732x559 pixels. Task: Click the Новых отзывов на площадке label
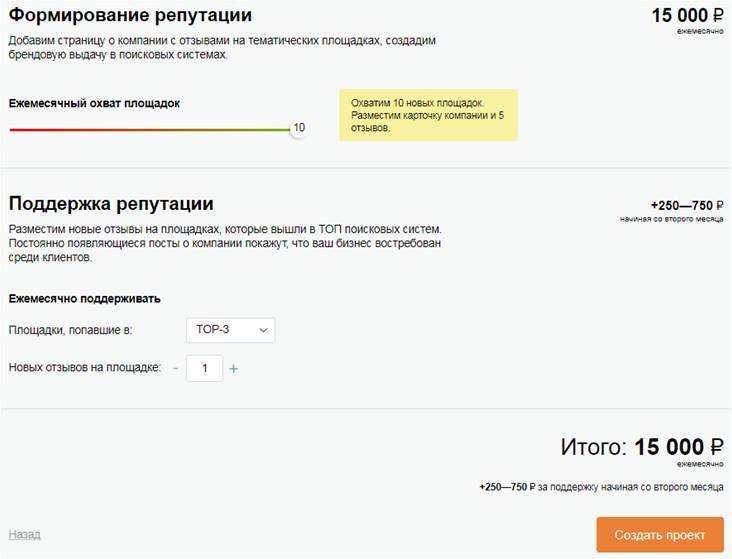click(84, 368)
